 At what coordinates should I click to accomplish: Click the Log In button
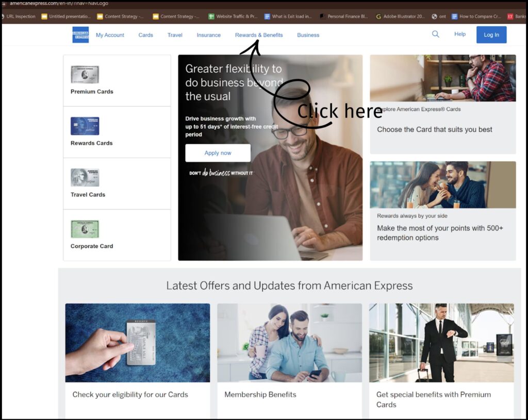[x=491, y=35]
